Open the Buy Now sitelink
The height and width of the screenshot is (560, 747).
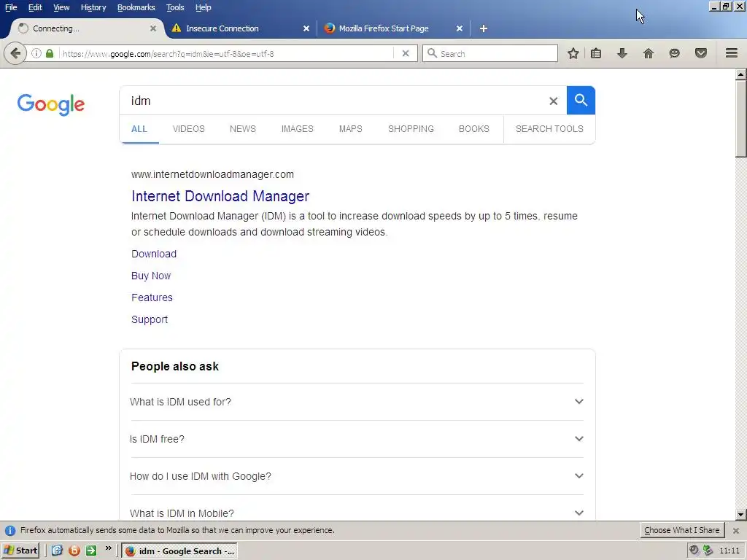pyautogui.click(x=151, y=276)
